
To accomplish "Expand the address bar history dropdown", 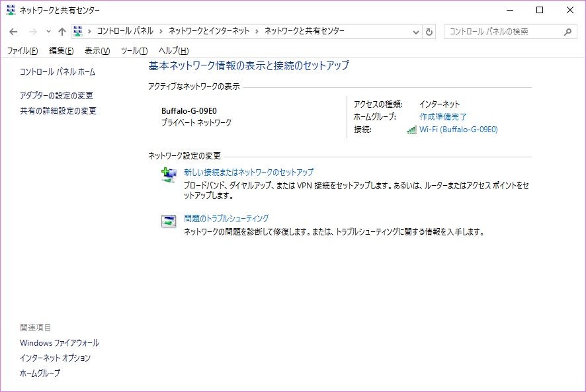I will (x=415, y=32).
